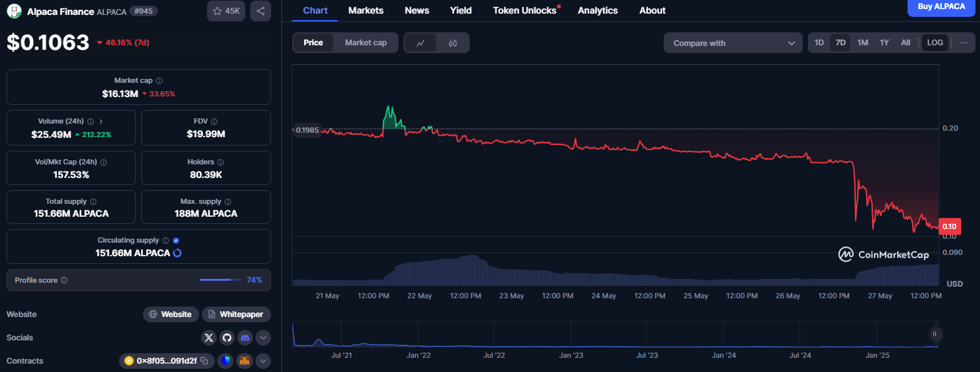Image resolution: width=980 pixels, height=372 pixels.
Task: Click the share icon button
Action: click(260, 11)
